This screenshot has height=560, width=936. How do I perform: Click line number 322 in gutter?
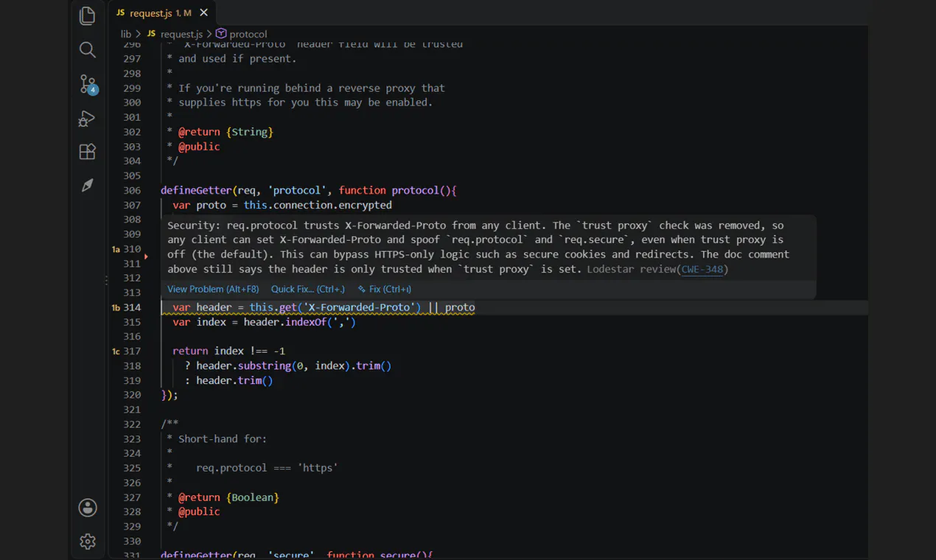[132, 424]
